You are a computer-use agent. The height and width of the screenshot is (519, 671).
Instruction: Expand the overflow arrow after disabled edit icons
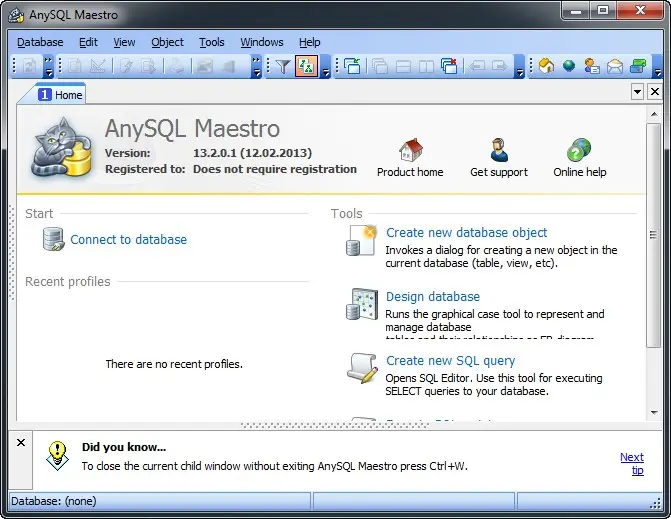(x=256, y=66)
